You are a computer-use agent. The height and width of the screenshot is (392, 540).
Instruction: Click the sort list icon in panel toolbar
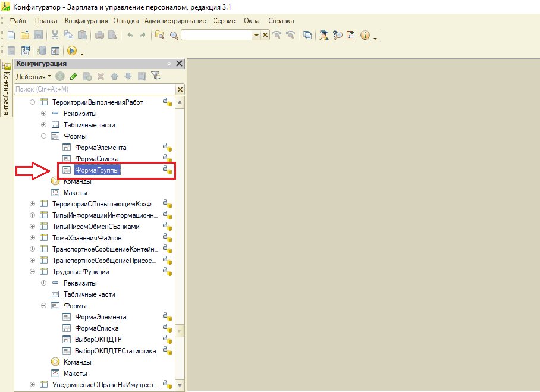pyautogui.click(x=142, y=76)
